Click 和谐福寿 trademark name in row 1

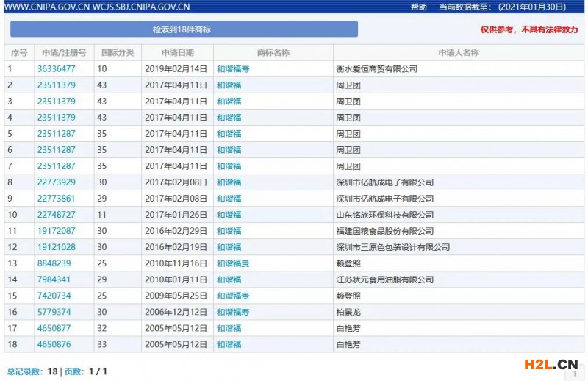[233, 69]
